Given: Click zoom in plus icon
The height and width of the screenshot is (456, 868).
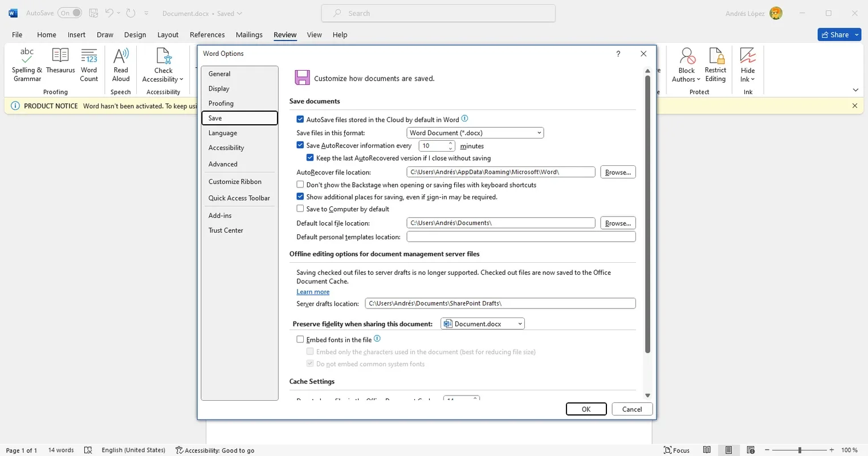Looking at the screenshot, I should 832,450.
